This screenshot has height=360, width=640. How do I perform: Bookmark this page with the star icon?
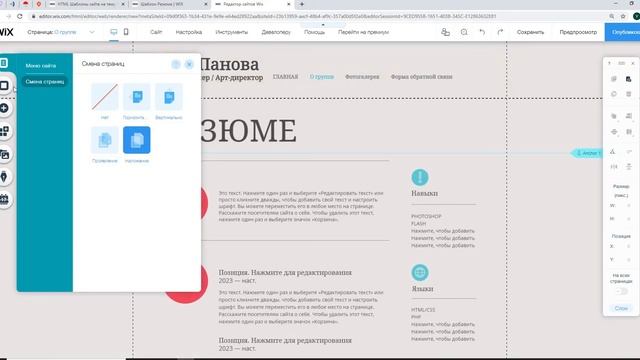623,16
